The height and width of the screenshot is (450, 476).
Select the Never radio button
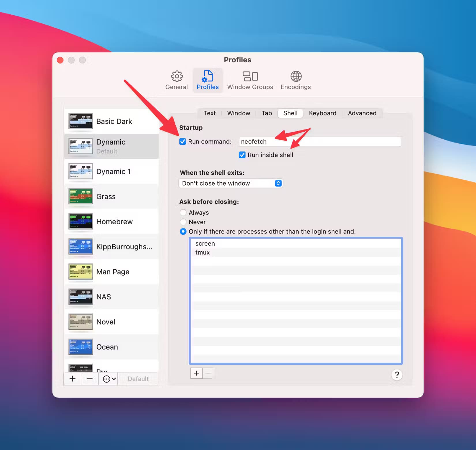click(x=183, y=222)
